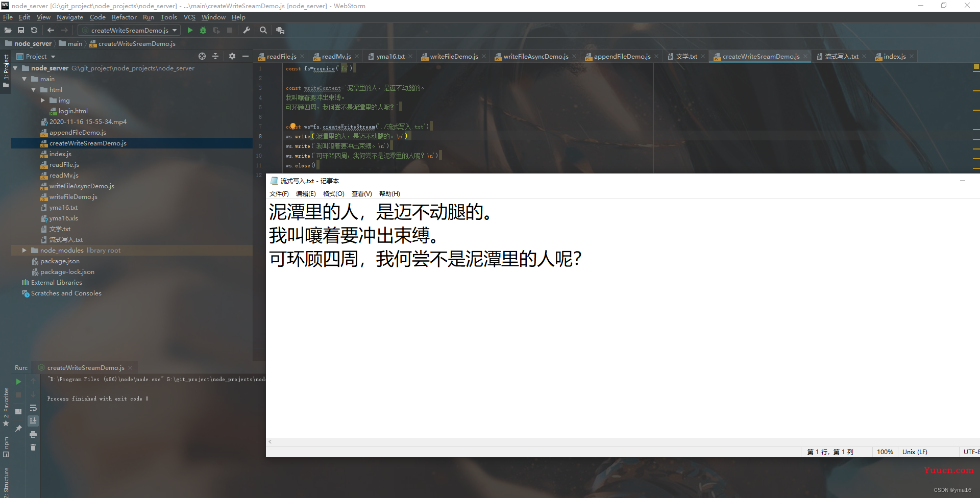Open the Refactor menu
Viewport: 980px width, 498px height.
[124, 17]
